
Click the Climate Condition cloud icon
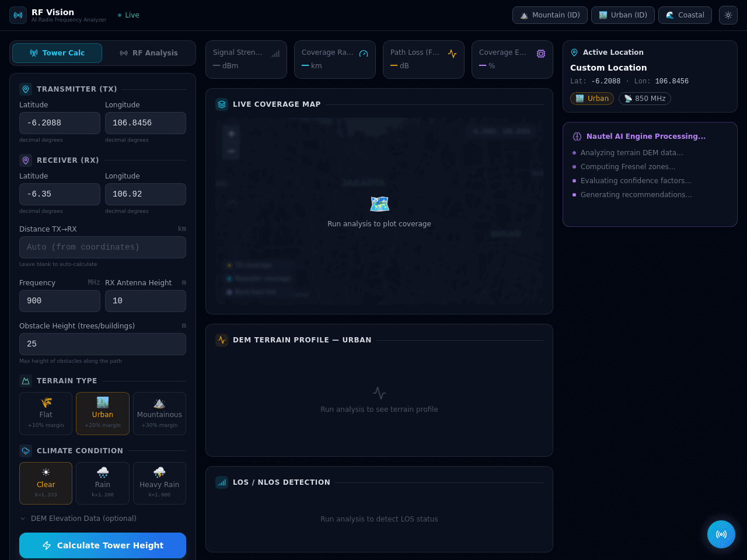coord(26,451)
